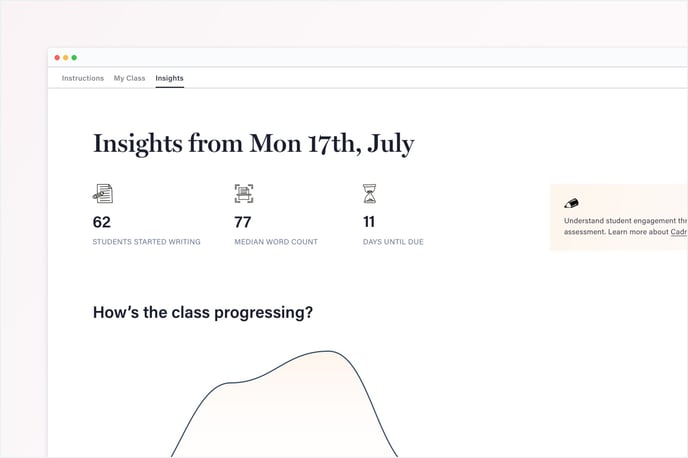Click the median word count scanner icon
The height and width of the screenshot is (458, 688).
(x=244, y=193)
